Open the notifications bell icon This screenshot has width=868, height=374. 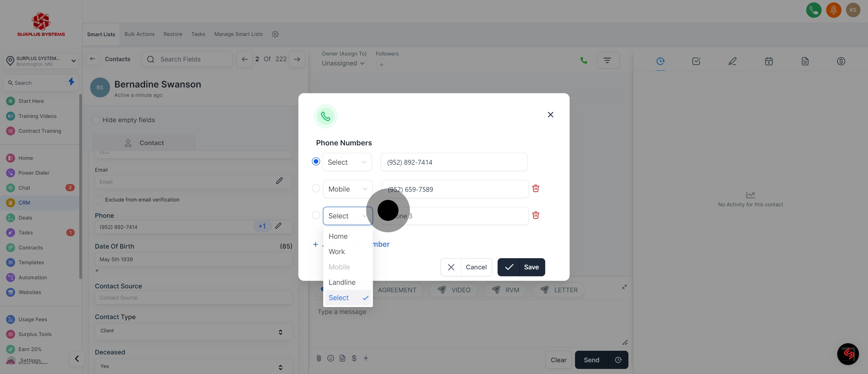pos(833,10)
